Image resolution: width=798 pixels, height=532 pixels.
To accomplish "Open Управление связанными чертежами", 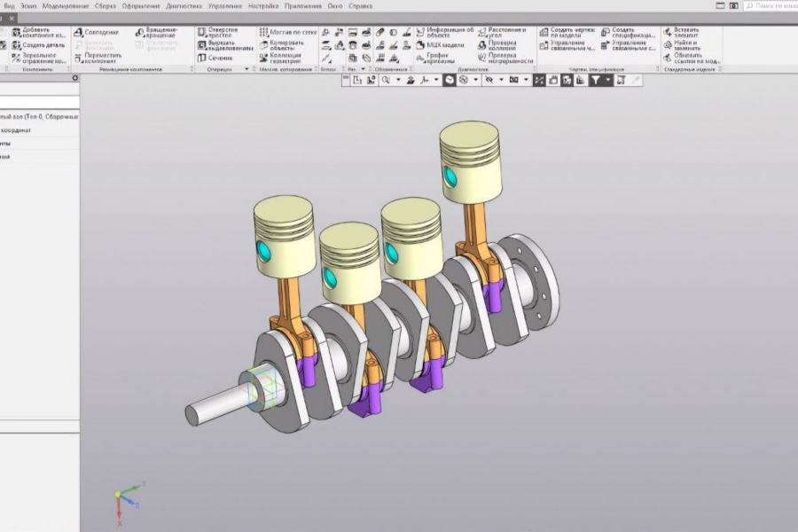I will pos(567,45).
